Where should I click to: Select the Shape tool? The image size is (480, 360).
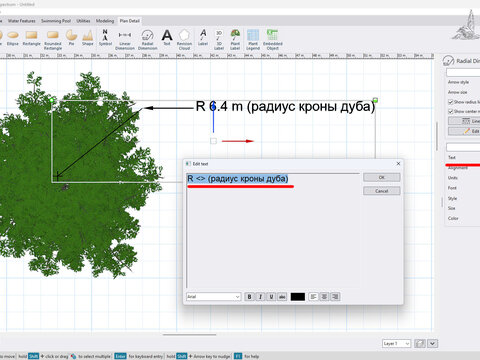pos(88,38)
